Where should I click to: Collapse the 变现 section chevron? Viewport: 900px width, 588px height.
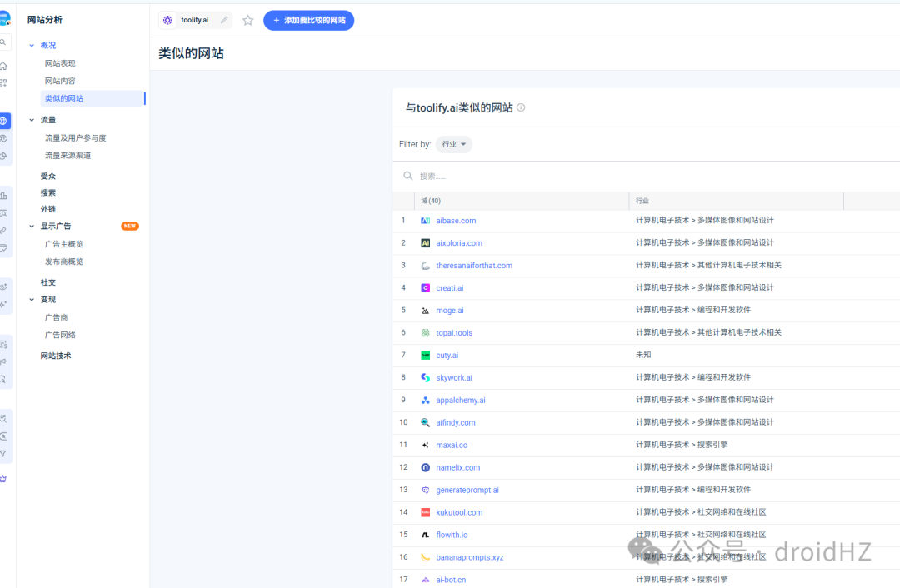point(32,300)
